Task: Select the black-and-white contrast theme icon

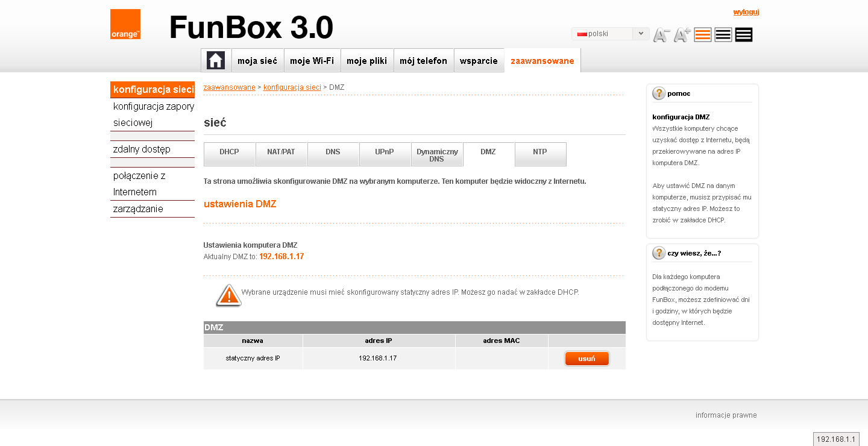Action: click(x=723, y=35)
